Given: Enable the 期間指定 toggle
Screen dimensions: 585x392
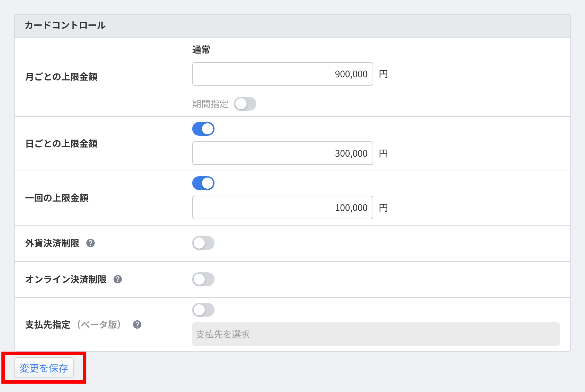Looking at the screenshot, I should pyautogui.click(x=245, y=104).
